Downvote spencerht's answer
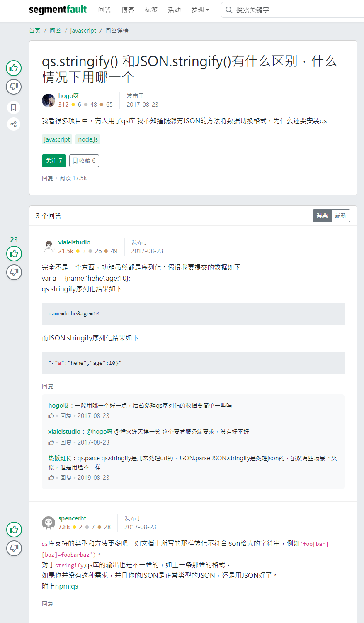364x623 pixels. tap(14, 548)
